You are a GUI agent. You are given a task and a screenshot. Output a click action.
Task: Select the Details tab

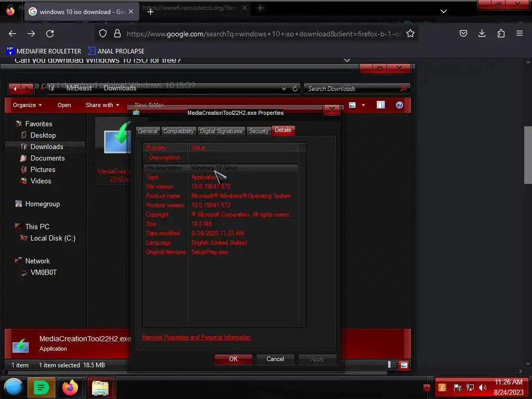pos(283,130)
